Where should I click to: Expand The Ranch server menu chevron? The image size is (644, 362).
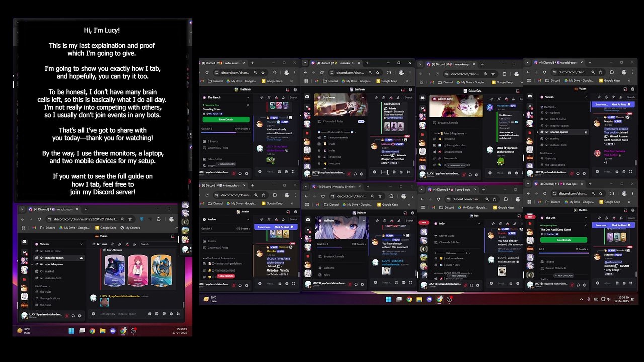tap(249, 97)
